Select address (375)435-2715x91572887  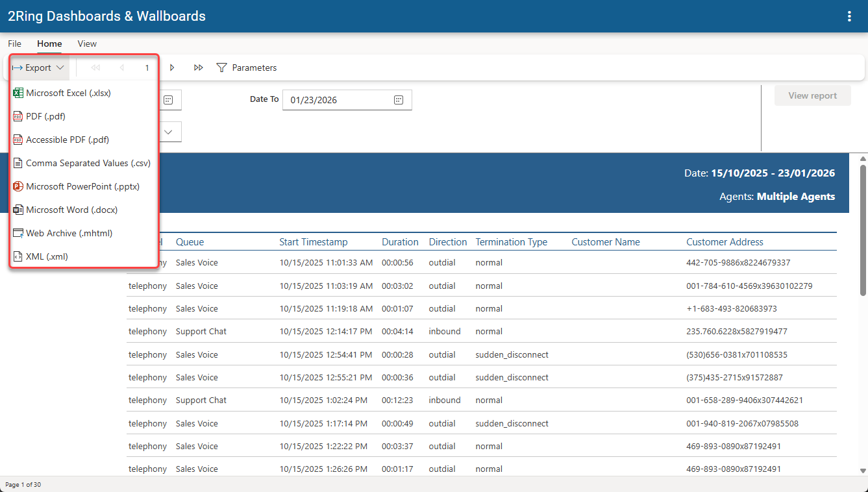pyautogui.click(x=734, y=378)
